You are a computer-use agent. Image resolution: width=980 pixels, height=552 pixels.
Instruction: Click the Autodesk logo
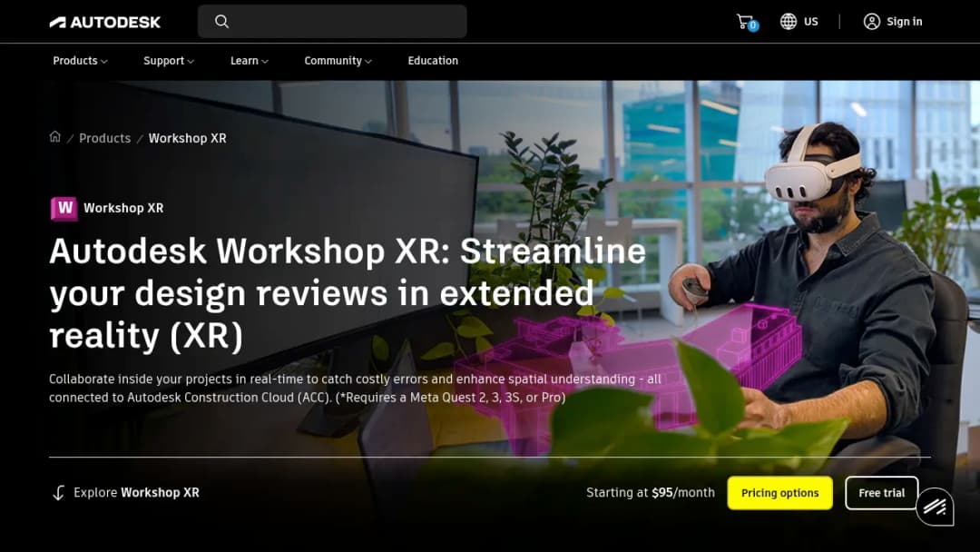point(105,22)
